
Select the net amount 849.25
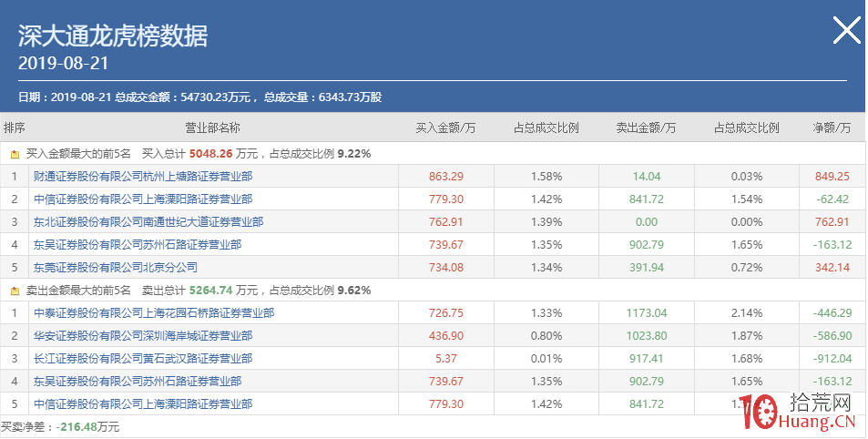coord(832,177)
